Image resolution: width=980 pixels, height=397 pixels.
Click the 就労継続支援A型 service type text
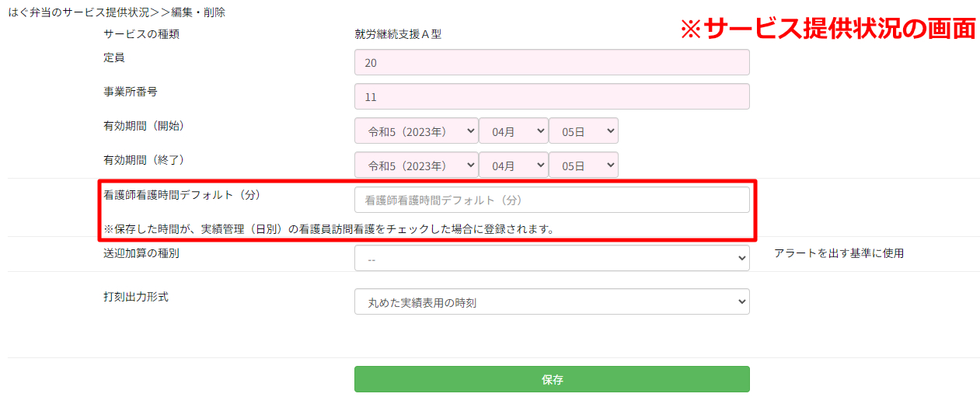click(x=398, y=34)
